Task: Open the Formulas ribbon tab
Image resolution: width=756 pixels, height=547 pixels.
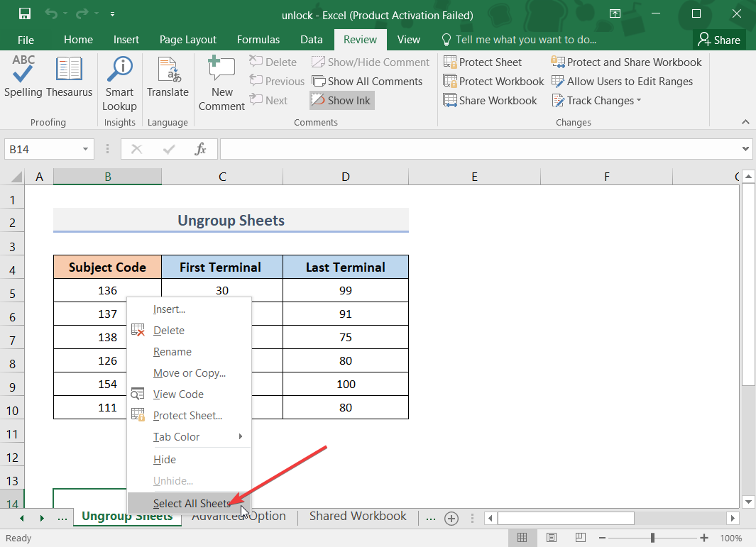Action: point(258,40)
